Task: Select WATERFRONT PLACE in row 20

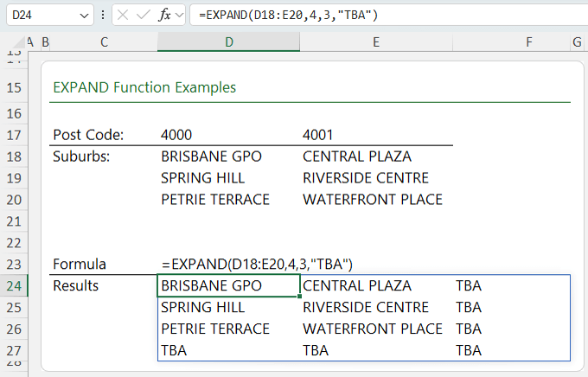Action: click(x=373, y=200)
